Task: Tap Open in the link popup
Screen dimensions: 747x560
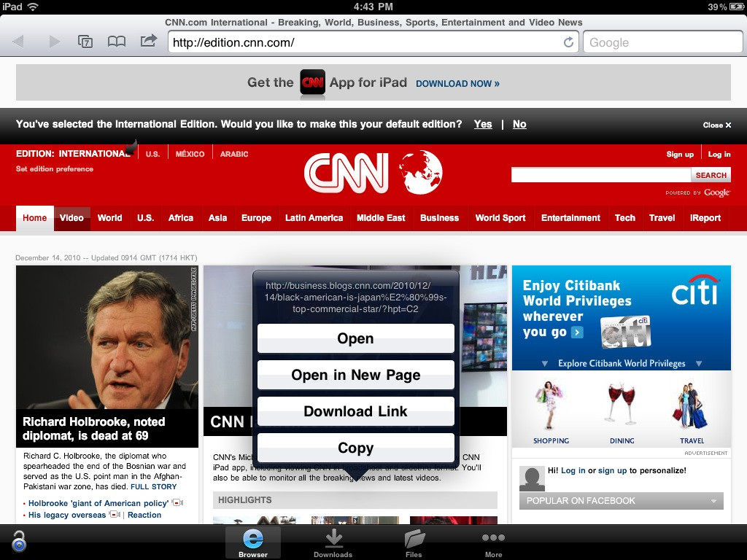Action: point(356,338)
